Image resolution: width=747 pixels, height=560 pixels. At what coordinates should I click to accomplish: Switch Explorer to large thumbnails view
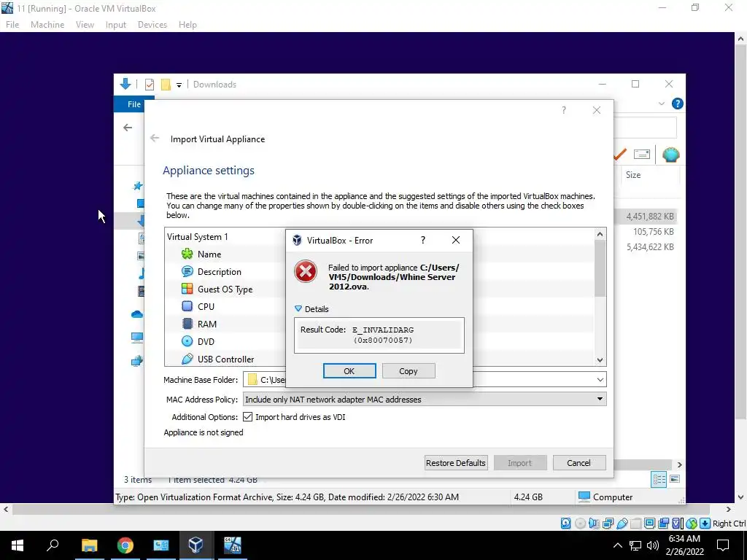[675, 479]
